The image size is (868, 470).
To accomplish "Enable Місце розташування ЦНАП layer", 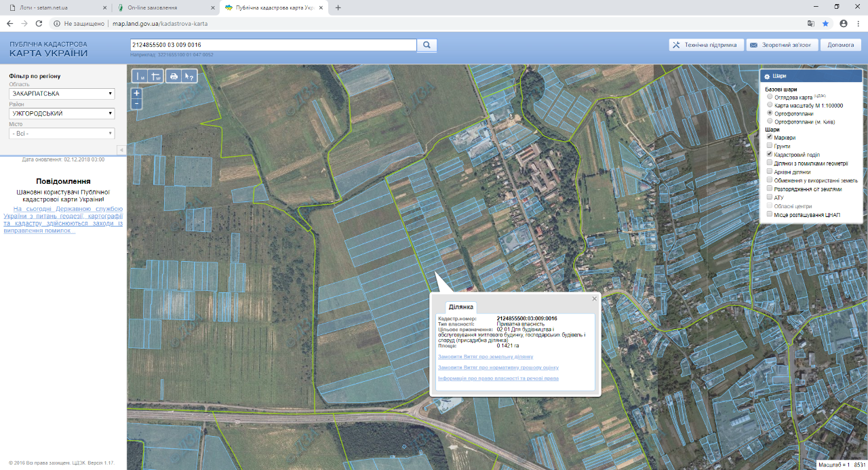I will point(769,214).
